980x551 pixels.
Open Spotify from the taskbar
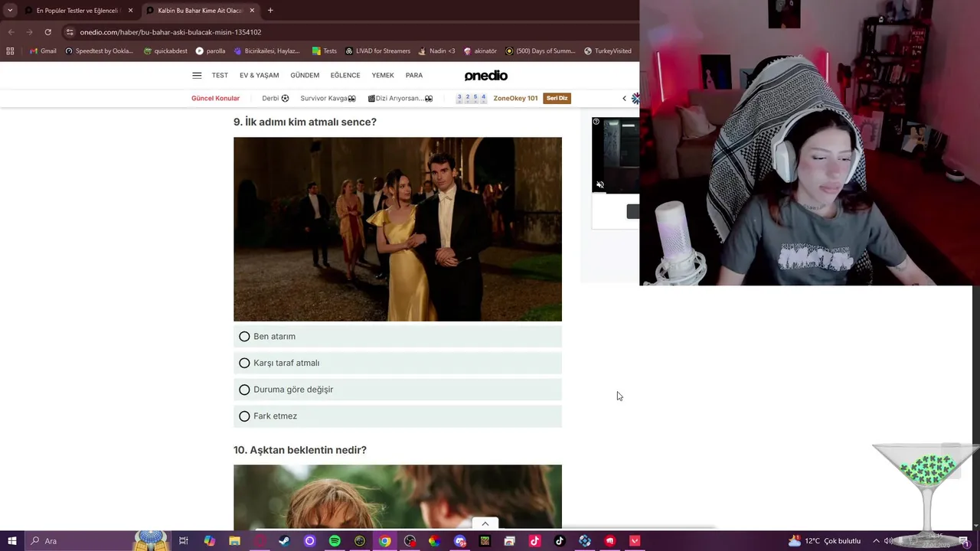[335, 541]
